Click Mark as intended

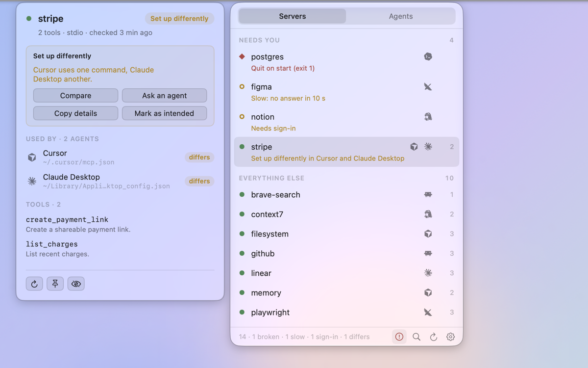click(x=165, y=113)
